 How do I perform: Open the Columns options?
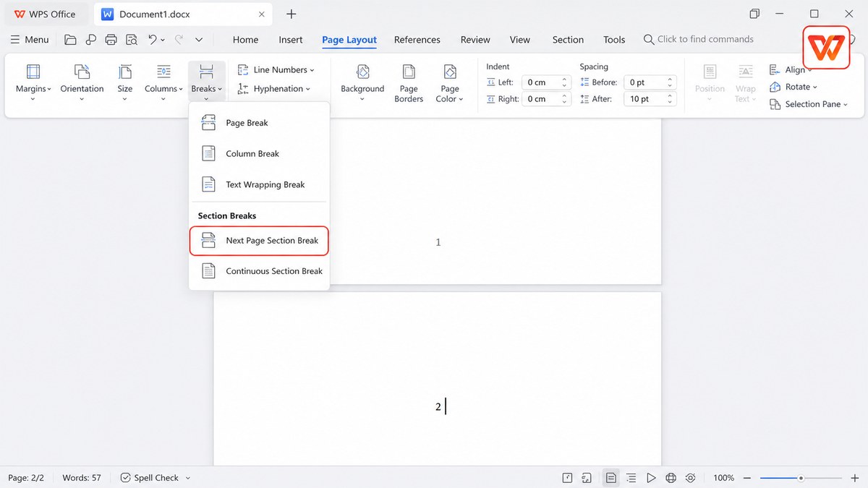163,81
